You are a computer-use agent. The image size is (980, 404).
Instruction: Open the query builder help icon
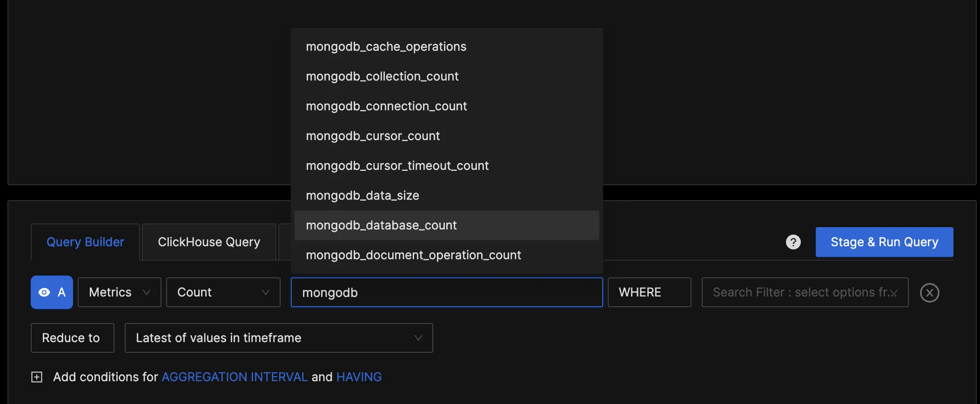point(793,242)
